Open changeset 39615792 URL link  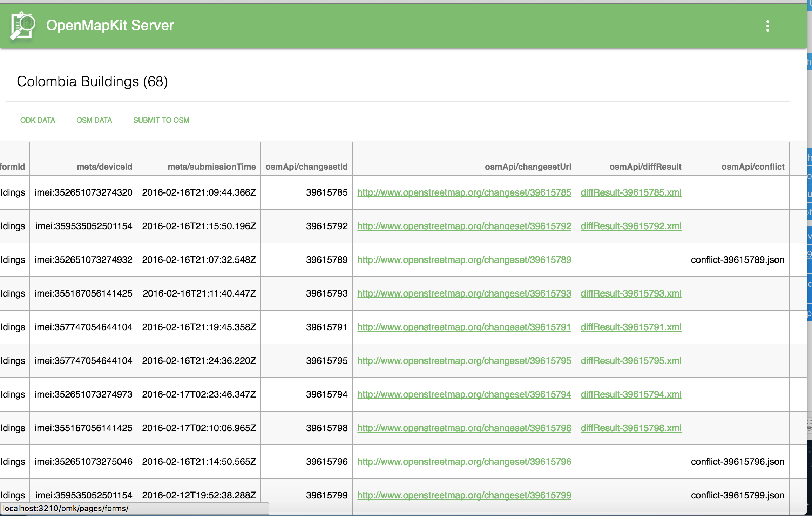point(464,226)
